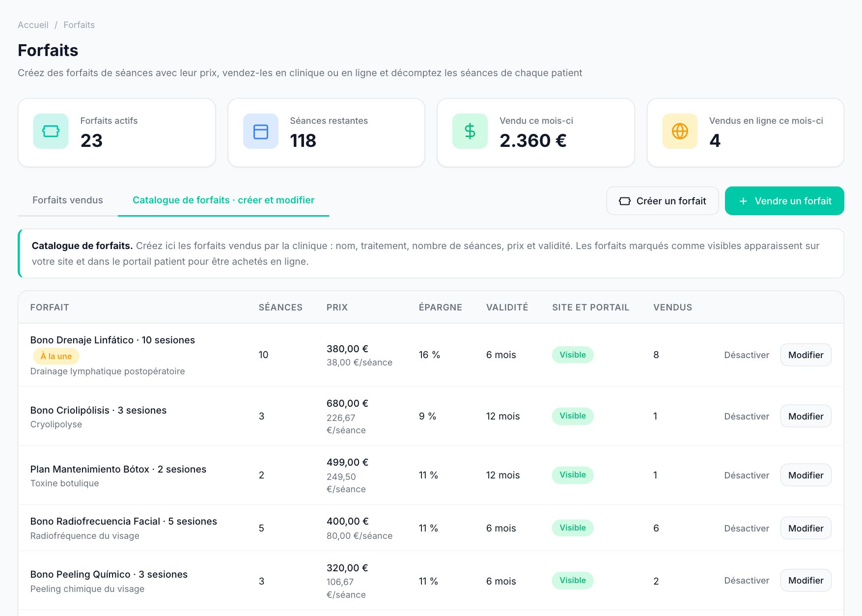The image size is (862, 616).
Task: Modify the Bono Drenaje Linfático package
Action: tap(806, 355)
